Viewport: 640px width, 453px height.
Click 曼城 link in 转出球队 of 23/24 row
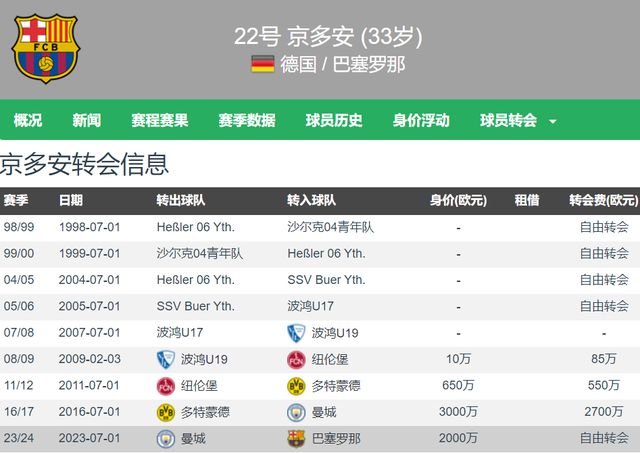point(193,439)
